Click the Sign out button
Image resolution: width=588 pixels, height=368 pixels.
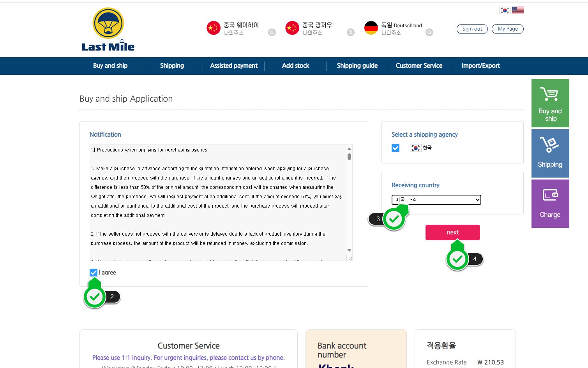coord(472,29)
